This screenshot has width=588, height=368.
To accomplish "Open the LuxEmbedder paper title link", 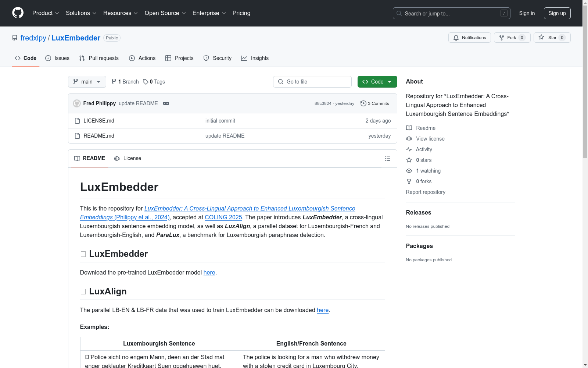I will (218, 213).
